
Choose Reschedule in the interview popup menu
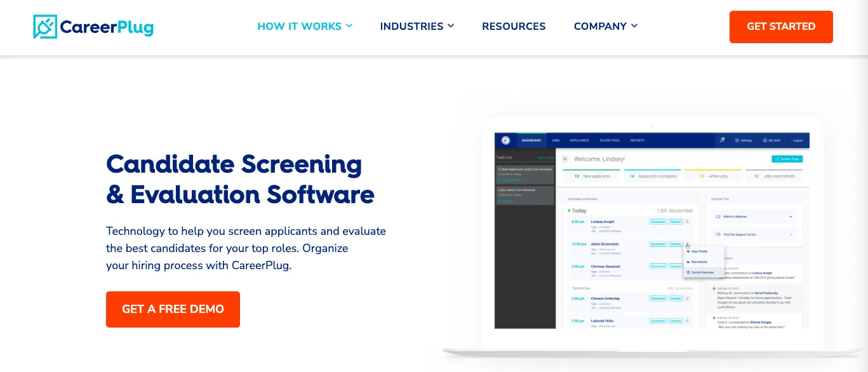[703, 262]
